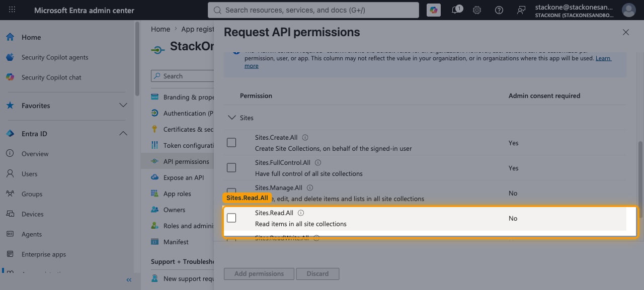Open the notifications bell icon
Viewport: 644px width, 290px height.
pyautogui.click(x=456, y=10)
